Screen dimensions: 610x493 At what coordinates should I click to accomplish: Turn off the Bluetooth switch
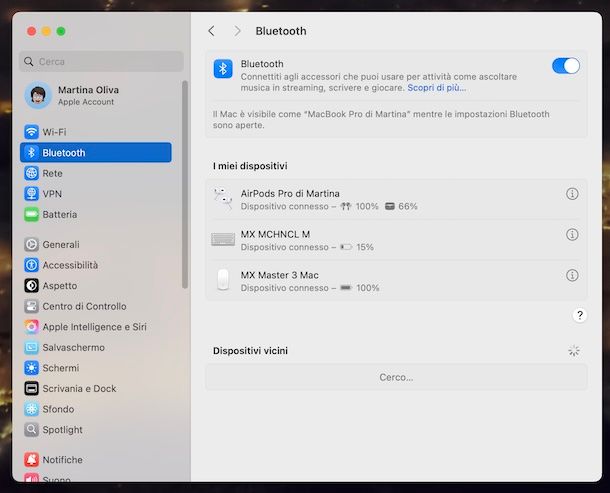click(566, 66)
